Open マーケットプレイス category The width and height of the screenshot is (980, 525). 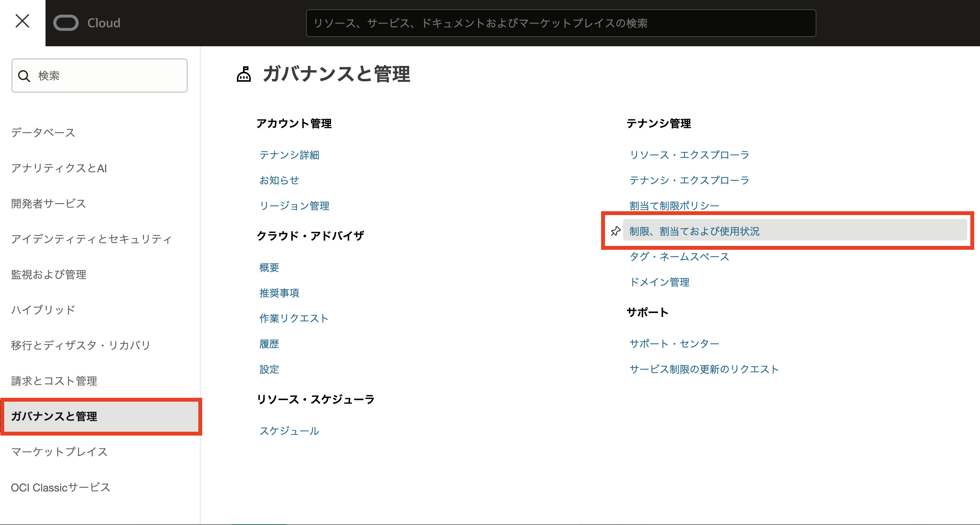coord(59,452)
